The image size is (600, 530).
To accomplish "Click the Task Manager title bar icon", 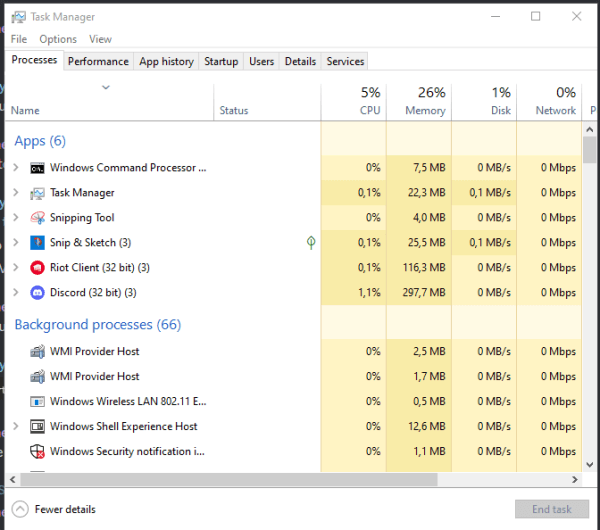I will [x=18, y=17].
